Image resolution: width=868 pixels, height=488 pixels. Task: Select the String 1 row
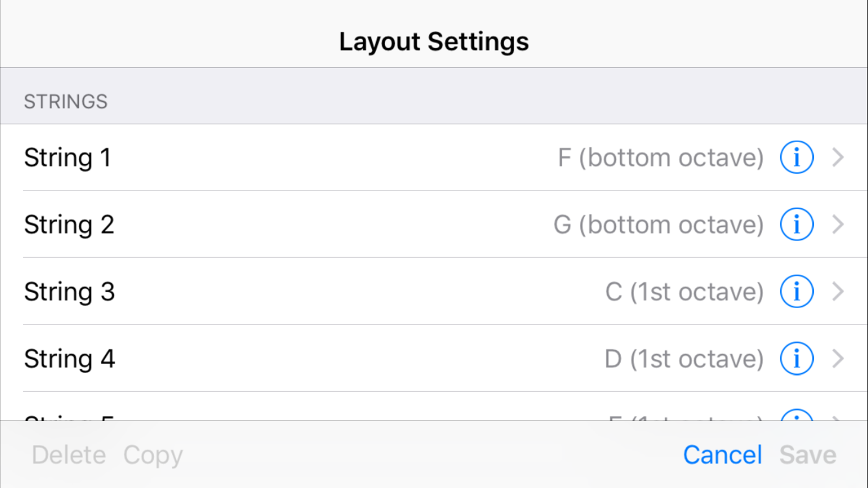[275, 157]
